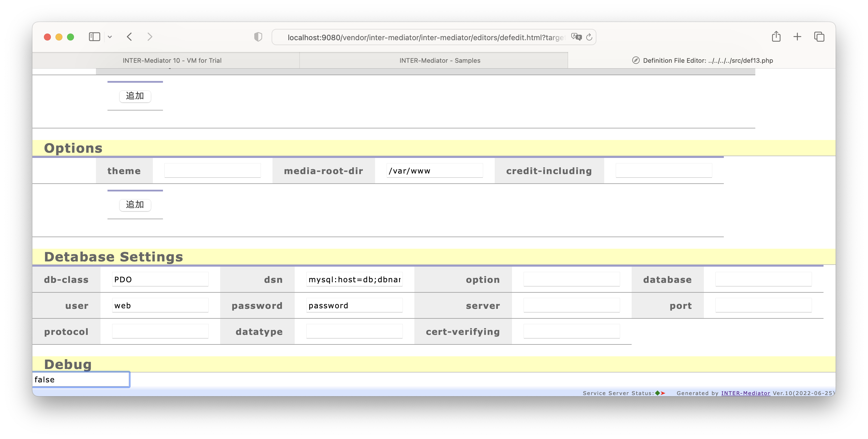Screen dimensions: 868x439
Task: Focus the port input field
Action: [x=763, y=305]
